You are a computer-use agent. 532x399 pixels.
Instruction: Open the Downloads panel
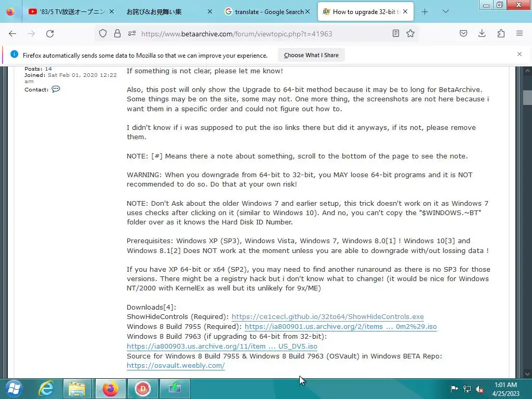tap(482, 34)
